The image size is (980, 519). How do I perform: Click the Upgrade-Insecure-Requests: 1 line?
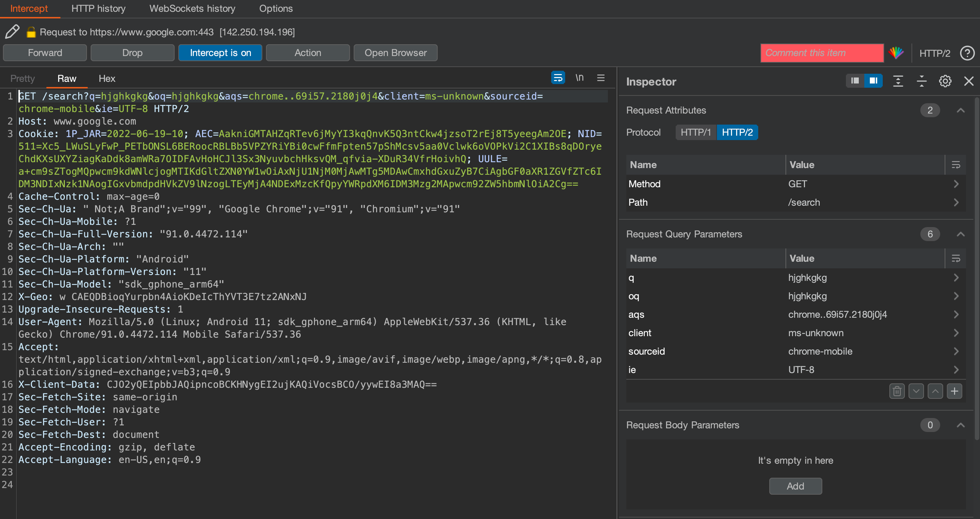[101, 309]
